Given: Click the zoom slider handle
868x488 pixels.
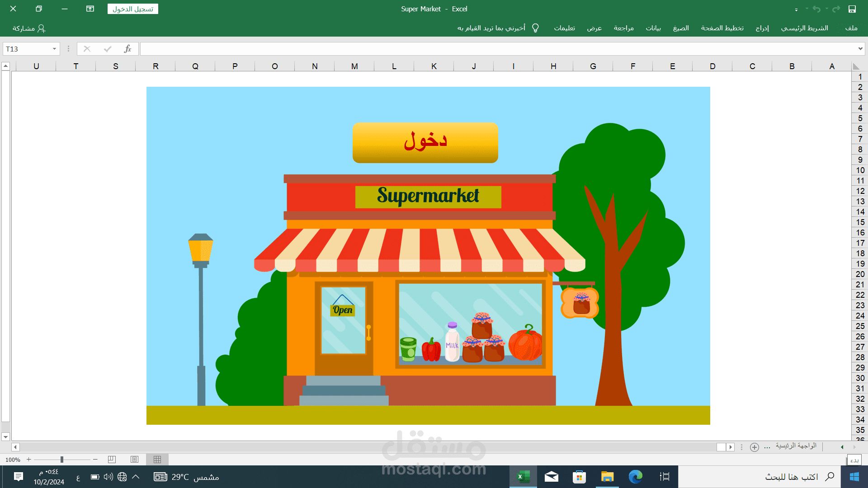Looking at the screenshot, I should click(x=61, y=460).
